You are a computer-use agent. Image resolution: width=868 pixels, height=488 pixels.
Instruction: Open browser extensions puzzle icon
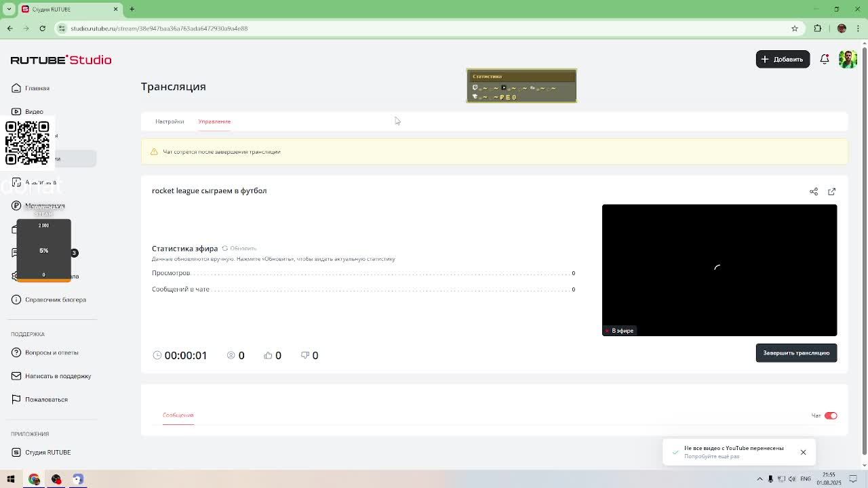click(x=818, y=28)
